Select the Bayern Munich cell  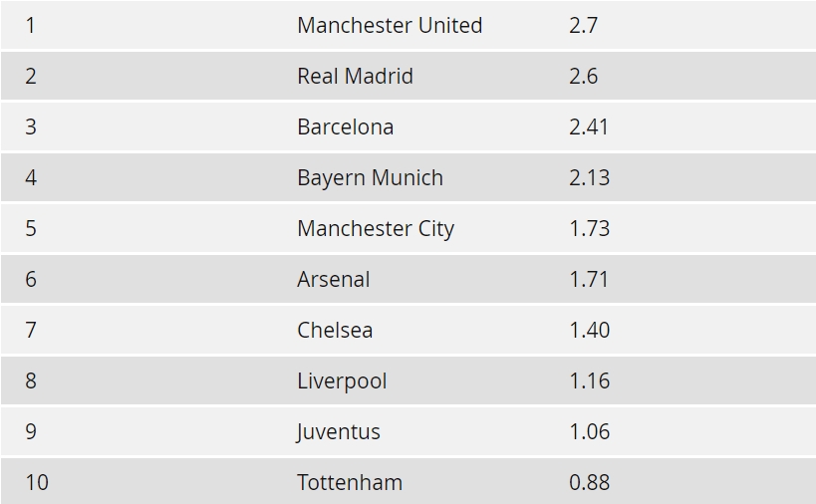(370, 178)
